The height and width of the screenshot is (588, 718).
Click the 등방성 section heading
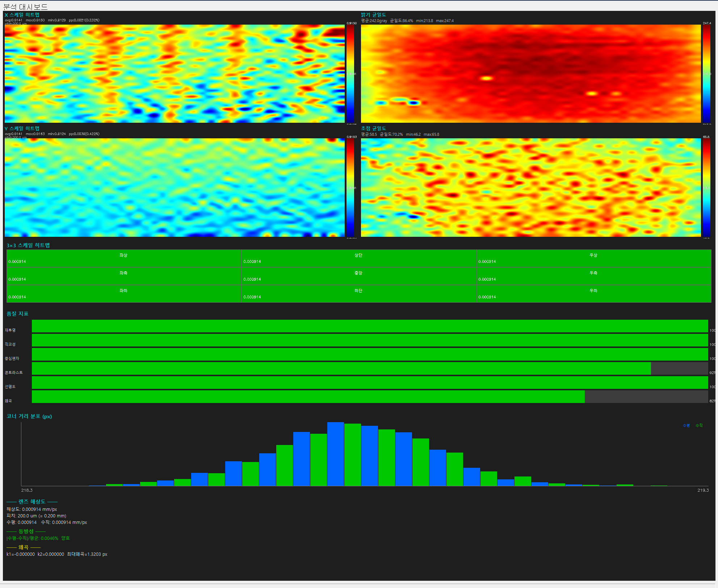(26, 531)
